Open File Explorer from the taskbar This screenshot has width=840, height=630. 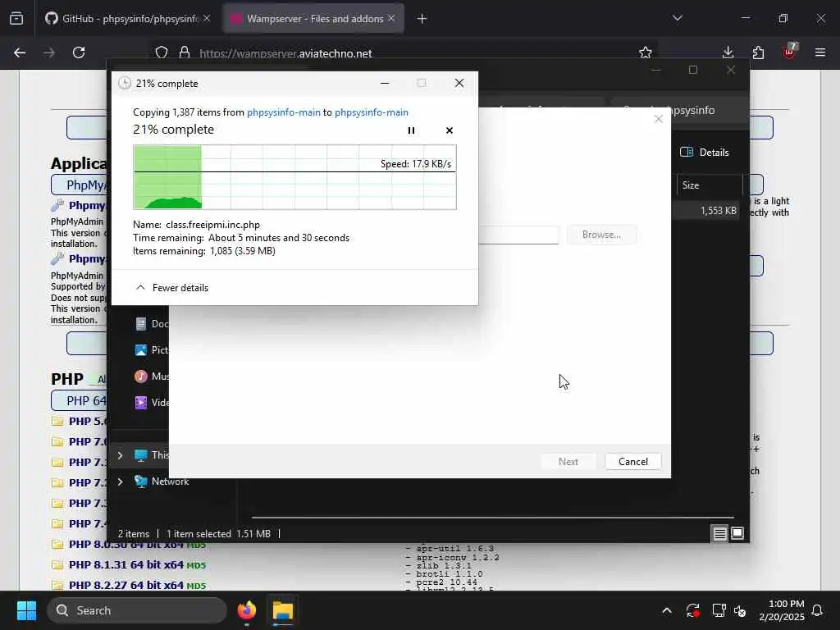pyautogui.click(x=283, y=610)
